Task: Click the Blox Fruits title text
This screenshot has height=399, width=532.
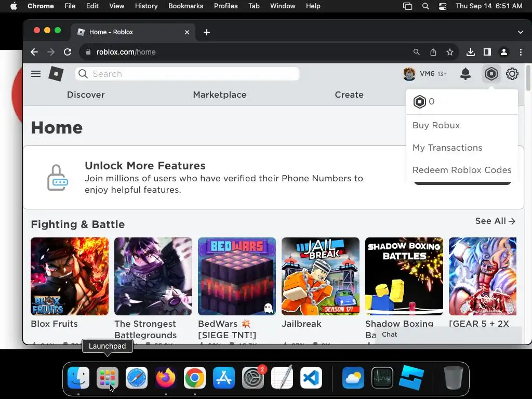Action: tap(54, 324)
